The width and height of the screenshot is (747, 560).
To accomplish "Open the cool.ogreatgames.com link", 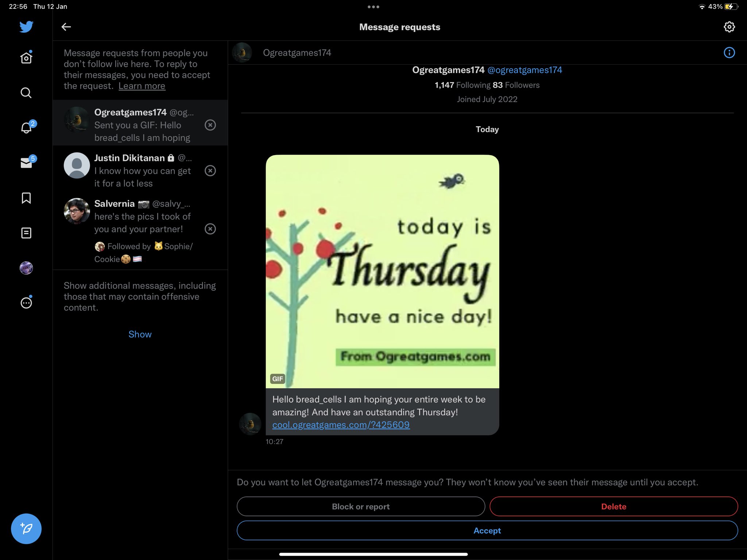I will pyautogui.click(x=341, y=425).
